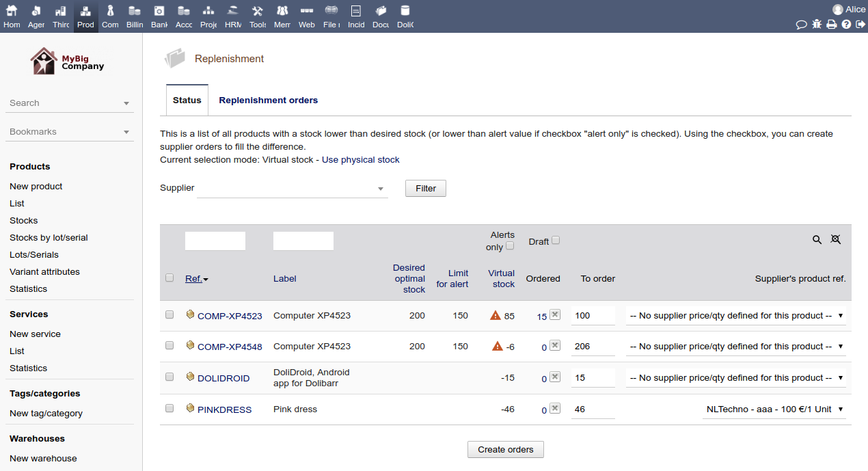Open Stocks by lot/serial in the sidebar

click(x=49, y=238)
